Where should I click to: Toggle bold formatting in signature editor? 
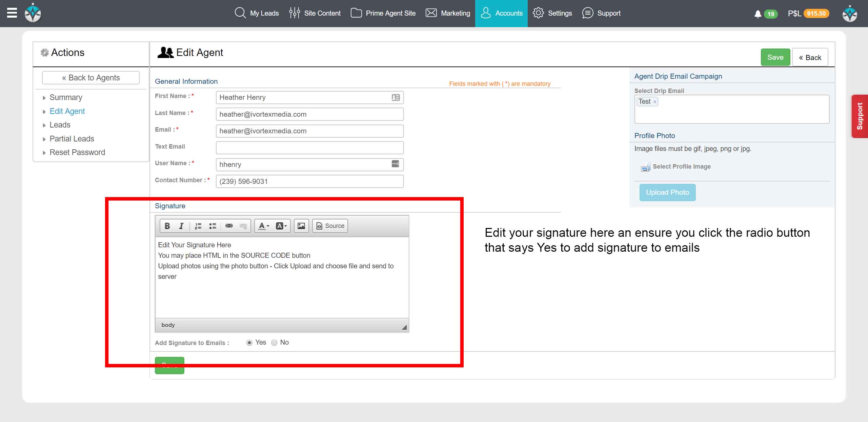click(x=167, y=226)
